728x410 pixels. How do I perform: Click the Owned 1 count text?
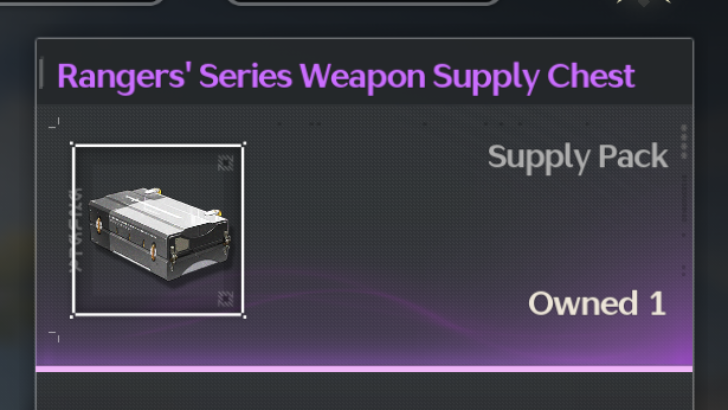tap(597, 304)
